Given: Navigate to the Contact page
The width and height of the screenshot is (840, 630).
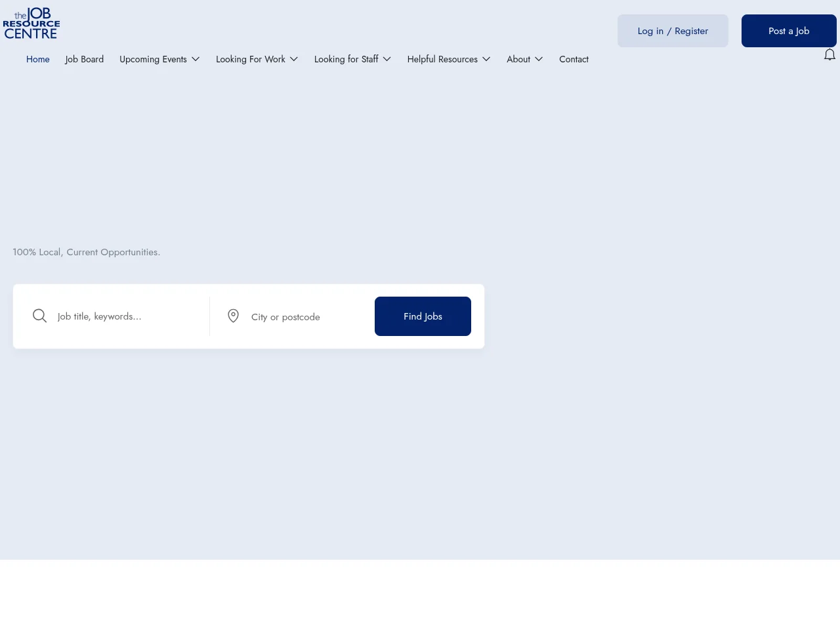Looking at the screenshot, I should click(x=574, y=59).
